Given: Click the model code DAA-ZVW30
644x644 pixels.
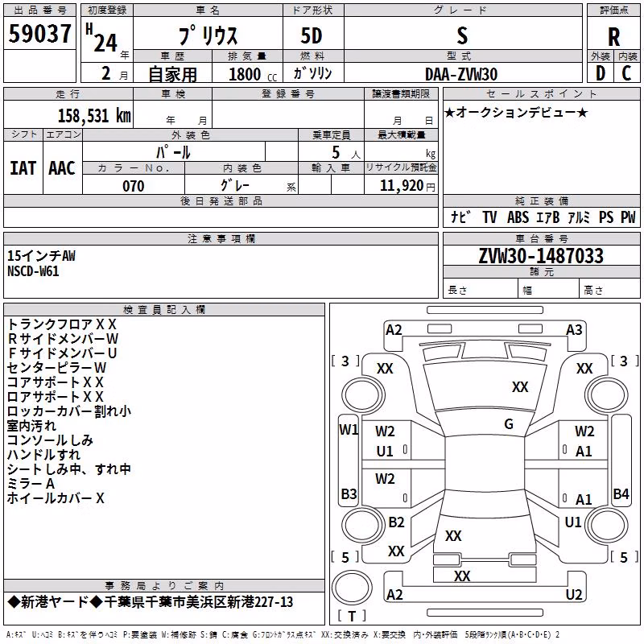Looking at the screenshot, I should pyautogui.click(x=461, y=74).
